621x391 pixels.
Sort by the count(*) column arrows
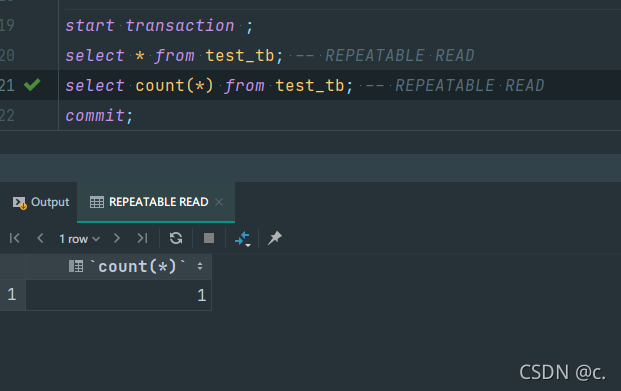click(200, 267)
